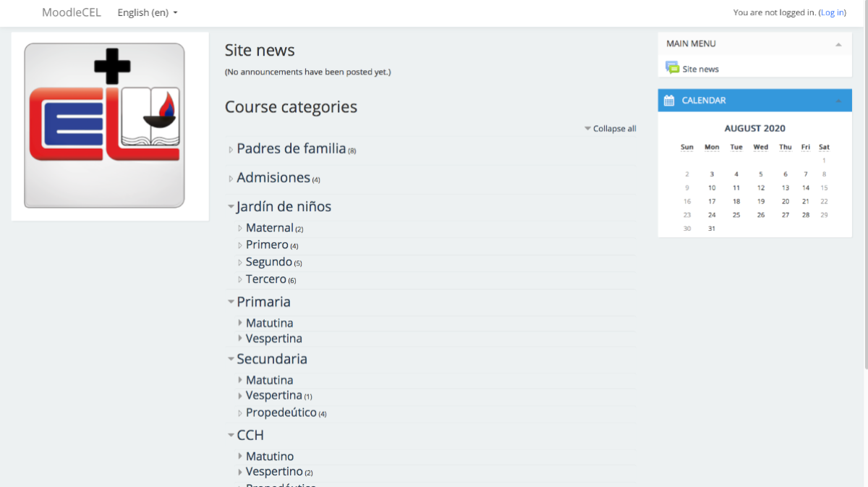Click the Log in link
868x487 pixels.
pos(832,12)
